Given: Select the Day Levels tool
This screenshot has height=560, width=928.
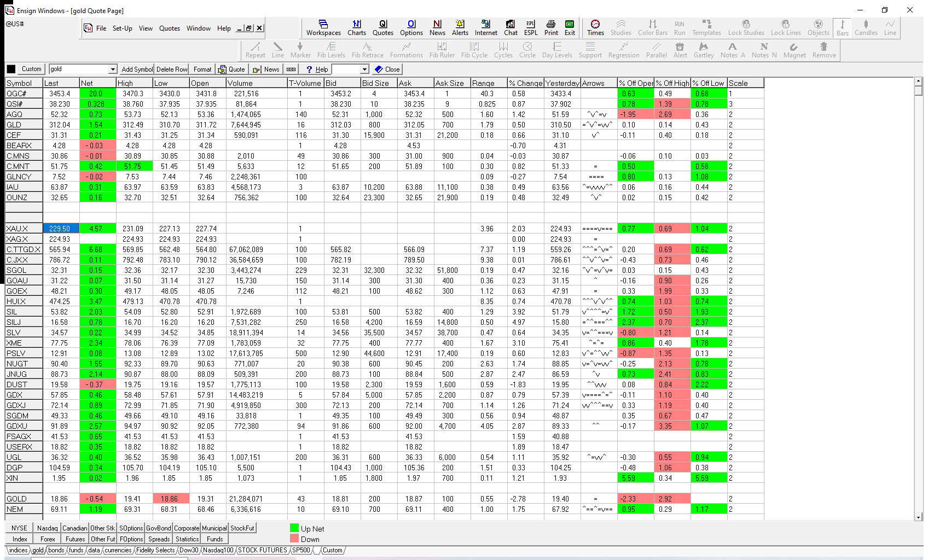Looking at the screenshot, I should (x=557, y=50).
